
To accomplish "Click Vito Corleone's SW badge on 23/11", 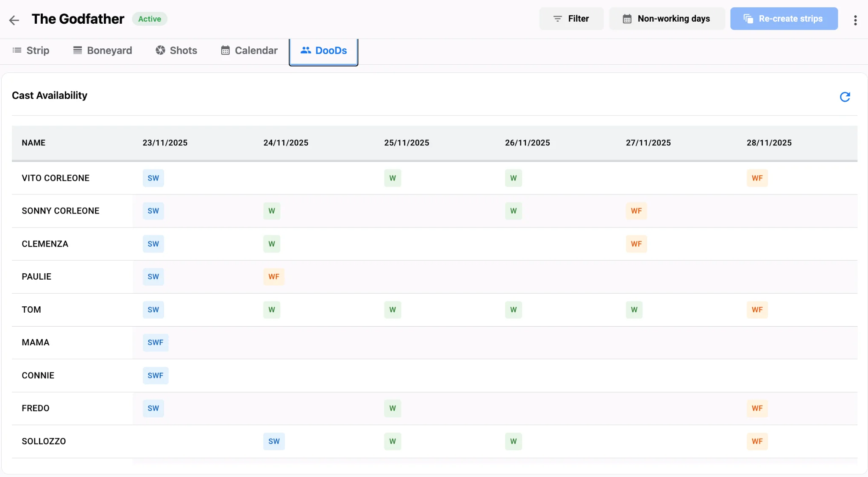I will click(x=153, y=178).
